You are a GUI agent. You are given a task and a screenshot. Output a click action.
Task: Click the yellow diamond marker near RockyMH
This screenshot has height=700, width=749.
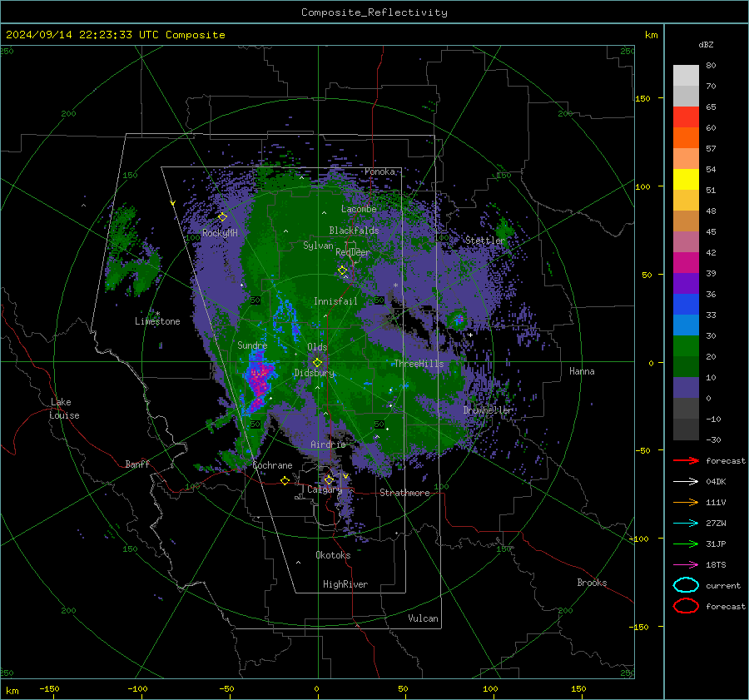tap(222, 217)
